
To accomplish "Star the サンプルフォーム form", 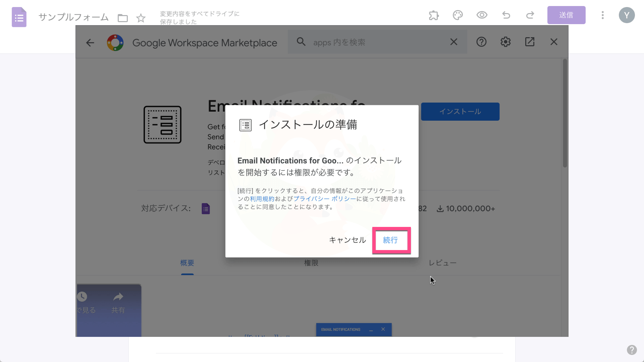I will point(141,18).
